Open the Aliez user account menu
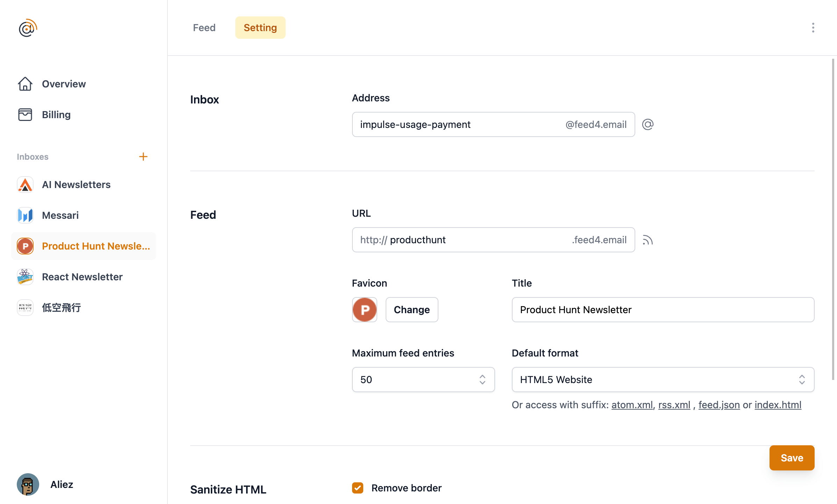The height and width of the screenshot is (504, 837). 45,484
